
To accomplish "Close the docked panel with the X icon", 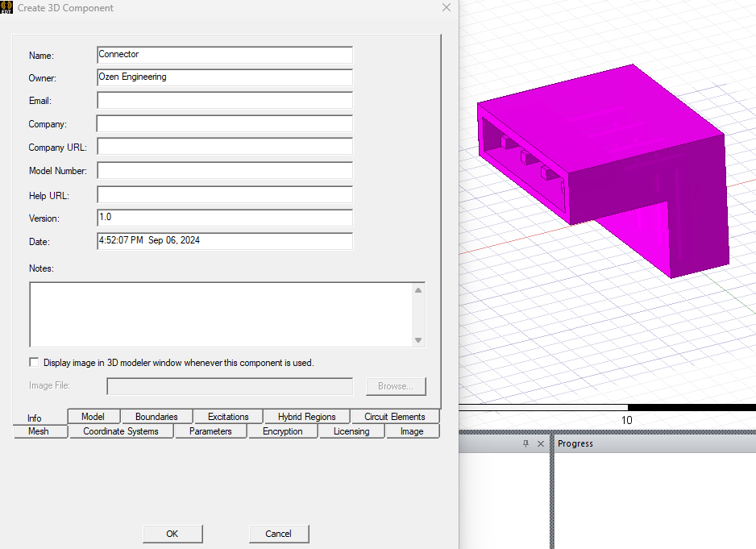I will point(541,443).
